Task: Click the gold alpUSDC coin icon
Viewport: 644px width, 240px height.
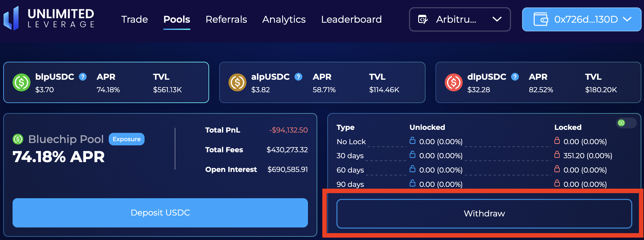Action: (237, 82)
